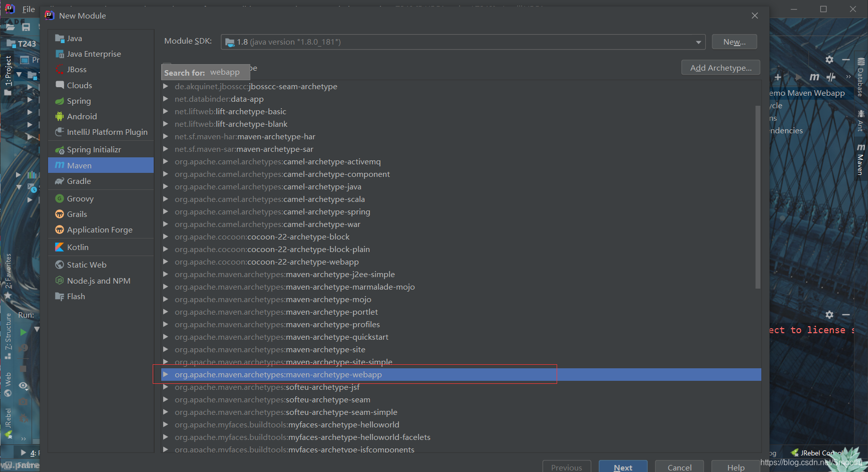Select Application Forge module type

tap(100, 230)
